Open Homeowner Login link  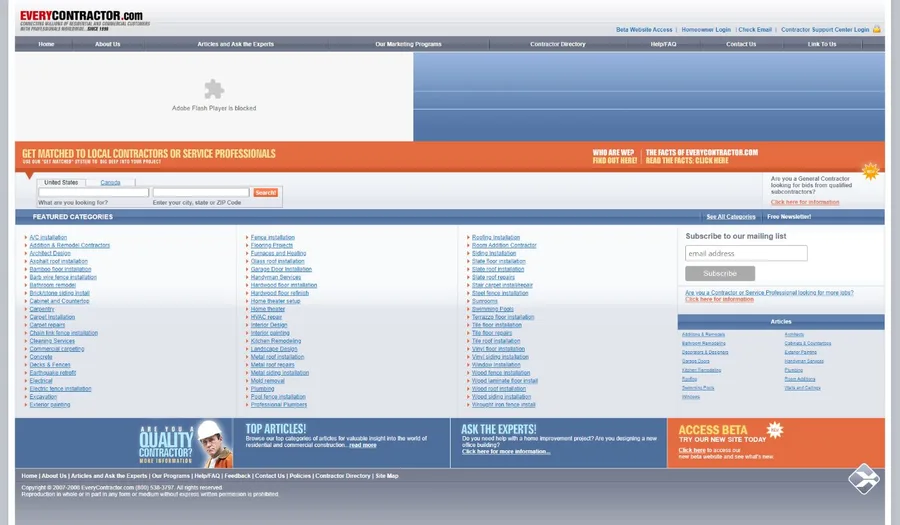pos(706,29)
